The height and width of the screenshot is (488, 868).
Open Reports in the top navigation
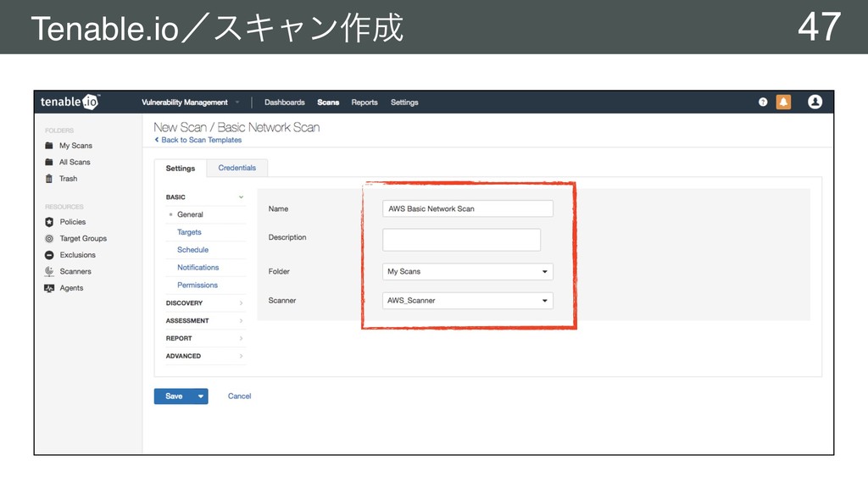(364, 103)
